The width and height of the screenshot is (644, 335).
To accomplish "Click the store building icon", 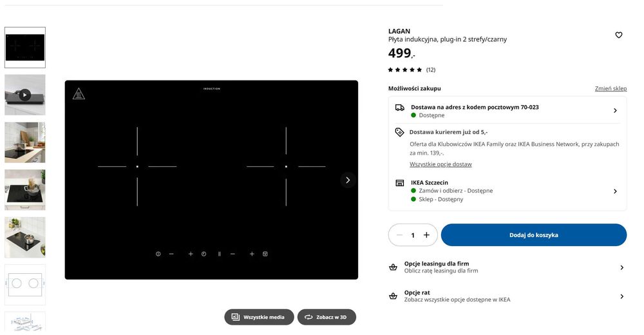I will coord(400,183).
